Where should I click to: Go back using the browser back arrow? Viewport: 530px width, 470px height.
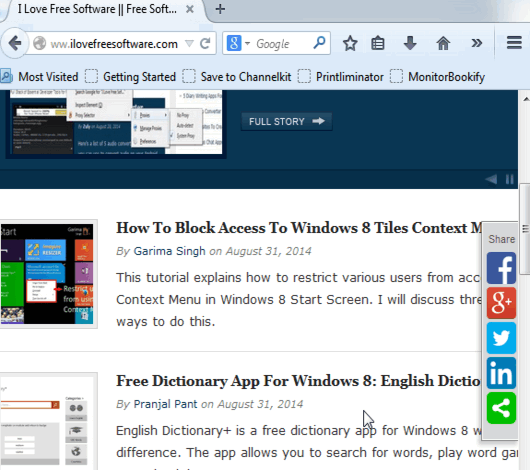(14, 43)
